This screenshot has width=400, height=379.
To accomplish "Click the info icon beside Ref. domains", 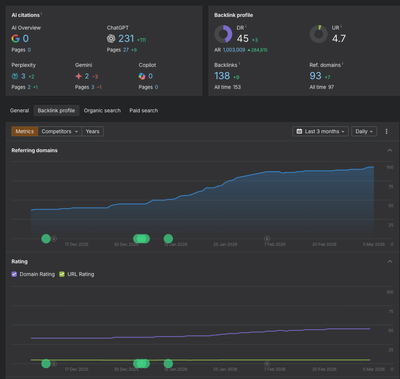I will (x=343, y=64).
